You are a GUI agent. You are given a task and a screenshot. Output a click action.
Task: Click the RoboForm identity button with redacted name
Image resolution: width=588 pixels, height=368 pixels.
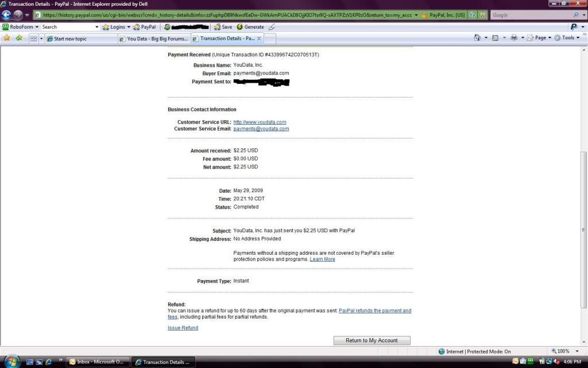[186, 27]
